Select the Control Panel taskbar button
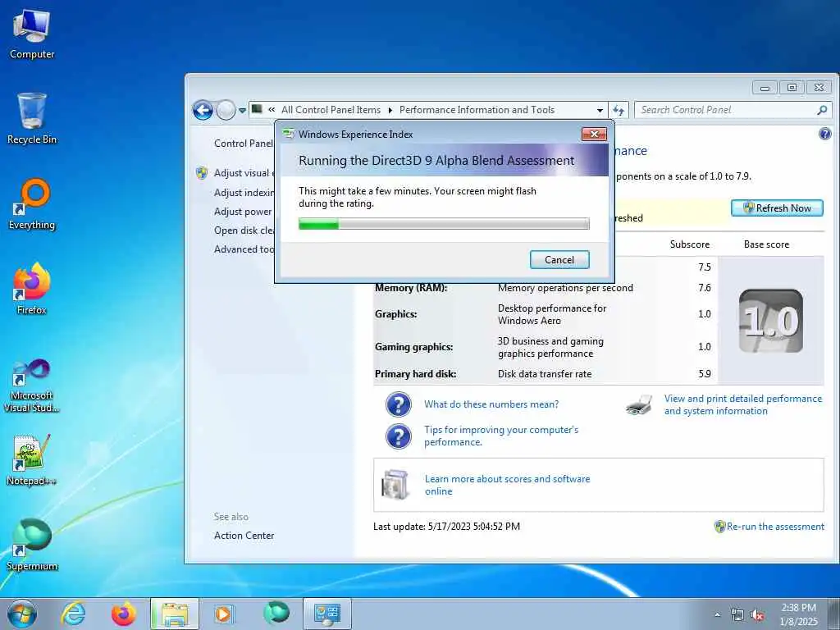This screenshot has height=630, width=840. pos(327,614)
